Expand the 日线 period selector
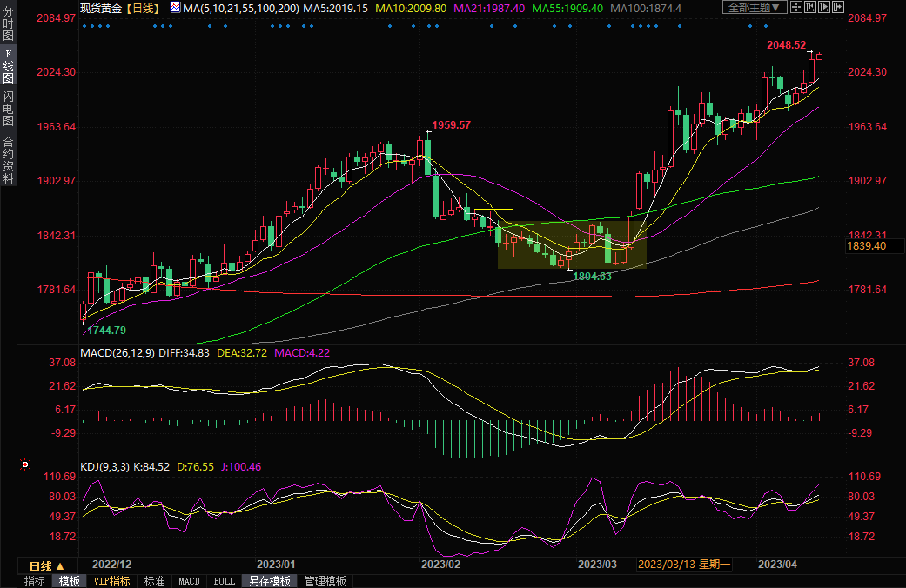Image resolution: width=906 pixels, height=588 pixels. pyautogui.click(x=47, y=565)
